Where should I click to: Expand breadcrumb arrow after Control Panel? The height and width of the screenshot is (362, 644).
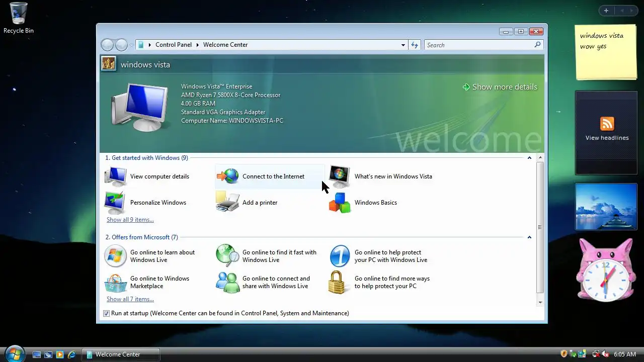197,45
